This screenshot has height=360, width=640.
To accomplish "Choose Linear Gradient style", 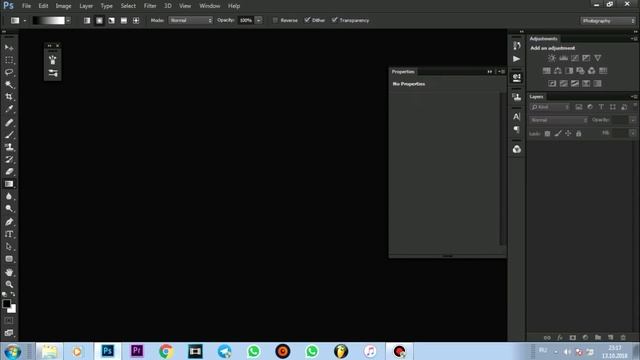I will click(87, 20).
